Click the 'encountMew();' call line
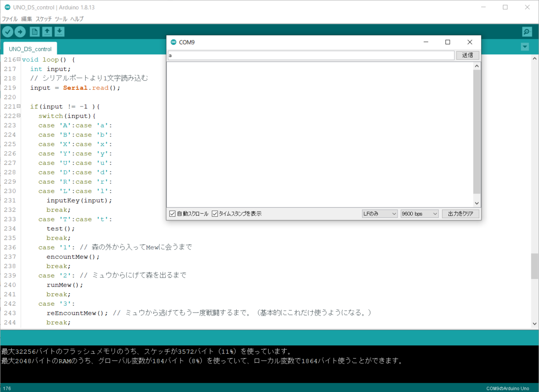Screen dimensions: 539x392 pyautogui.click(x=73, y=257)
